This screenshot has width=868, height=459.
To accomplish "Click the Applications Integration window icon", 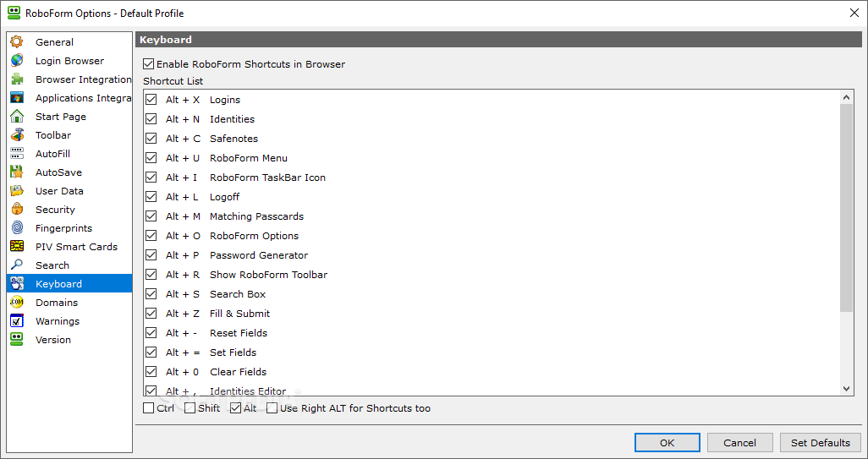I will tap(17, 98).
